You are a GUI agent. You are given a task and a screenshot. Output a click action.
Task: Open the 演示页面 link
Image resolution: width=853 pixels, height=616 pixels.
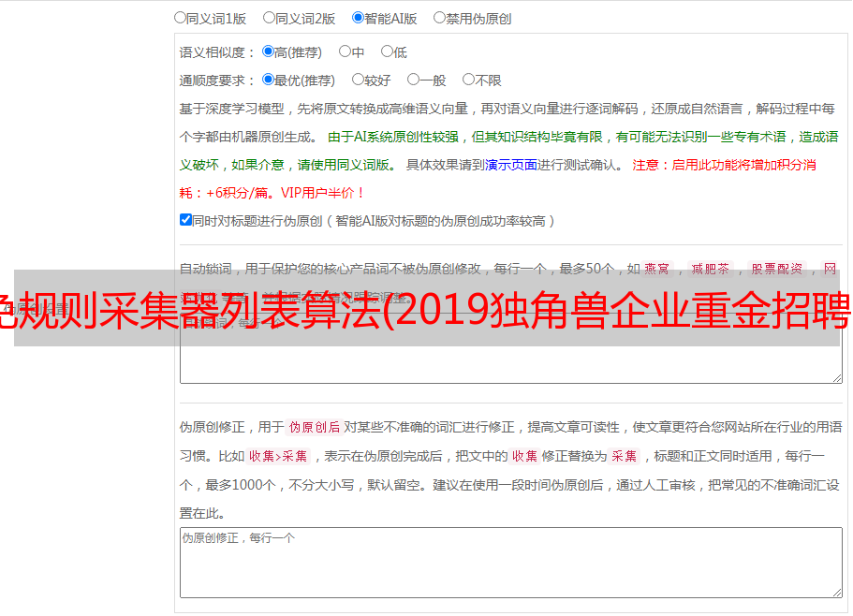tap(511, 165)
